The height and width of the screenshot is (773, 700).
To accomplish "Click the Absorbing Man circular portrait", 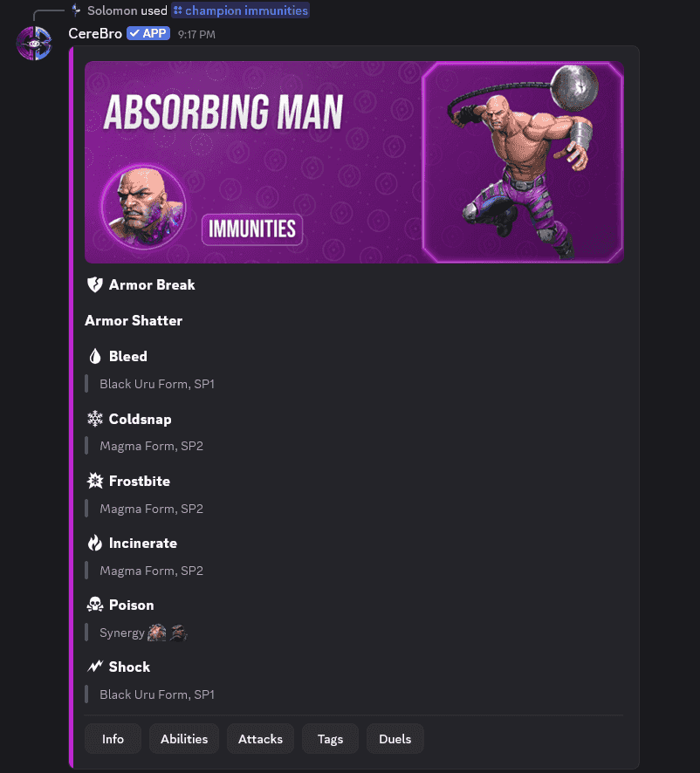I will [143, 207].
